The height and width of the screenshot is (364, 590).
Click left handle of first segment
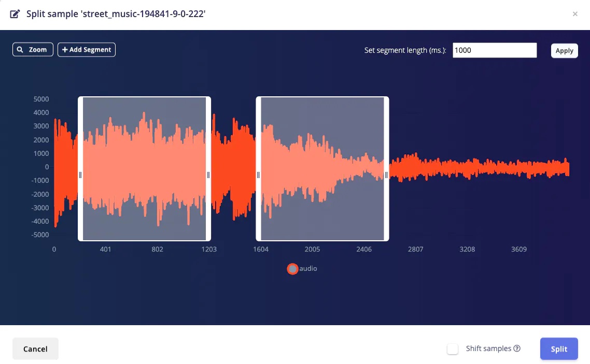(80, 175)
